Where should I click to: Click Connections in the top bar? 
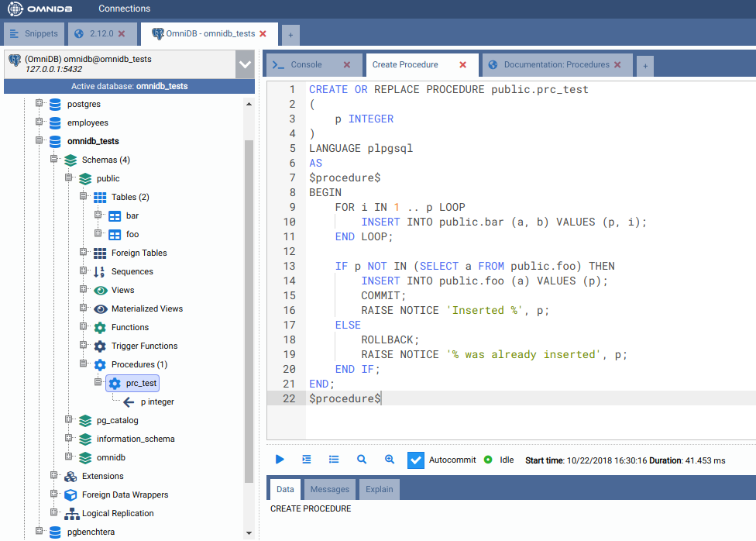pos(124,9)
